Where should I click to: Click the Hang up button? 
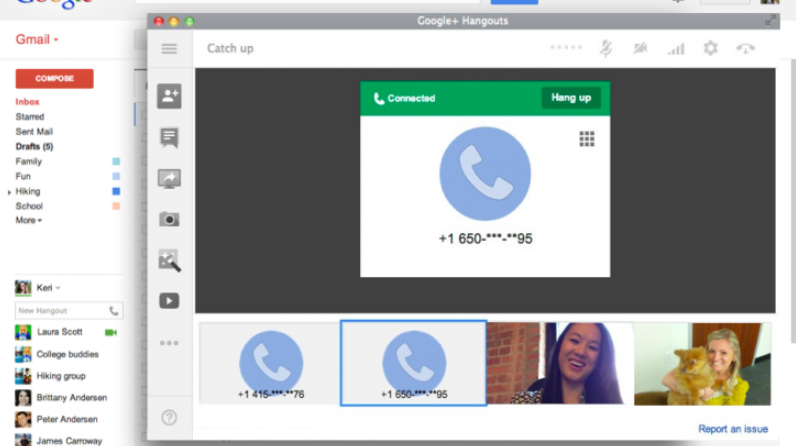[571, 98]
